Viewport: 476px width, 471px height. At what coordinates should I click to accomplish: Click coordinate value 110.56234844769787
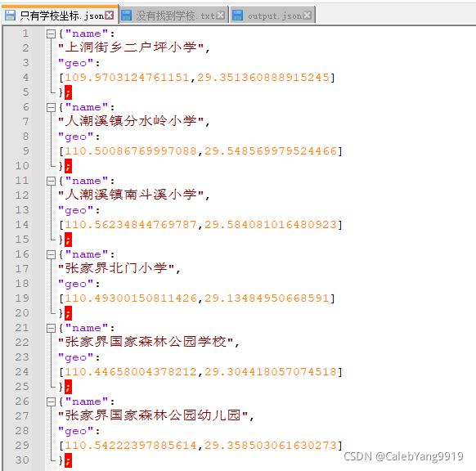click(131, 225)
